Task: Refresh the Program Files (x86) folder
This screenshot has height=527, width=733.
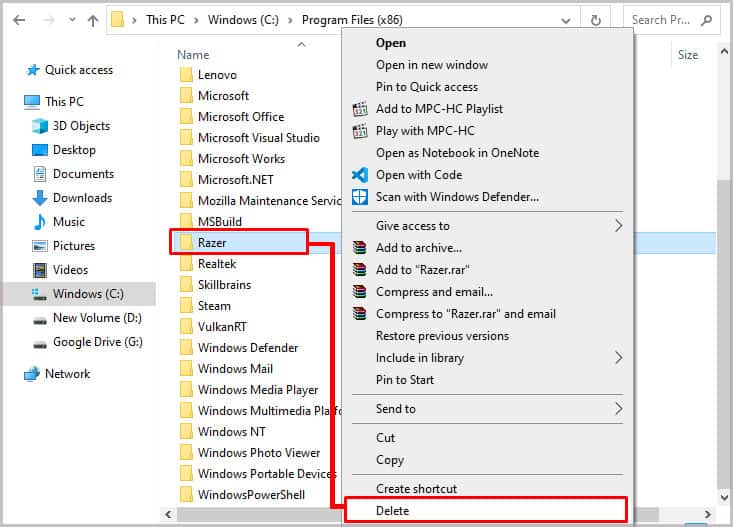Action: click(596, 20)
